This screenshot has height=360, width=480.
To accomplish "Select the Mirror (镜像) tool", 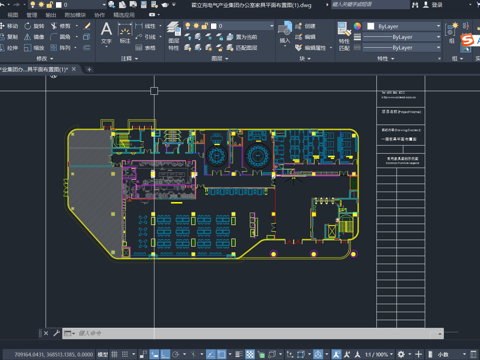I will click(34, 37).
